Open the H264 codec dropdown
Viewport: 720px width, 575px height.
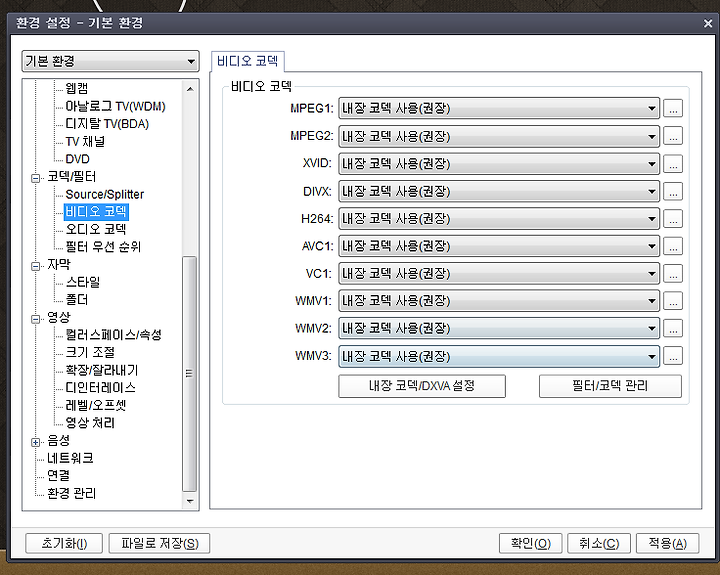pos(499,219)
